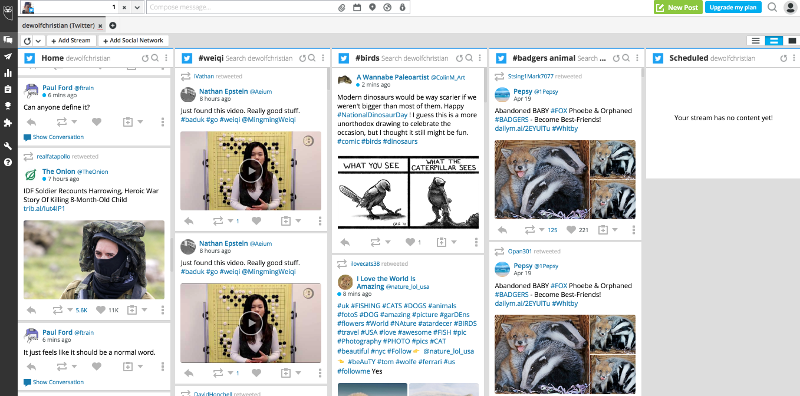Refresh the Home stream
This screenshot has width=800, height=396.
coord(145,58)
